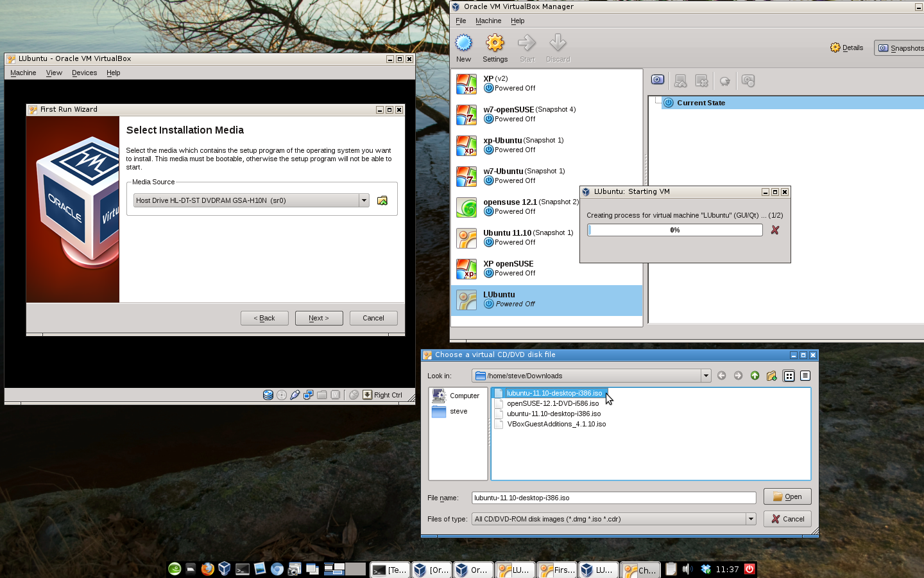Click the volume speaker tray icon

click(687, 569)
